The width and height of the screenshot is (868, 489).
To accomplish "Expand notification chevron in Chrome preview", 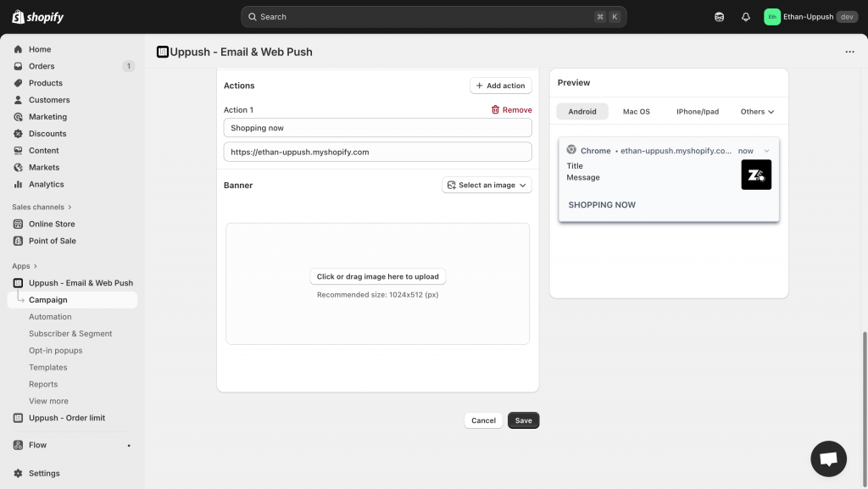I will pos(767,151).
